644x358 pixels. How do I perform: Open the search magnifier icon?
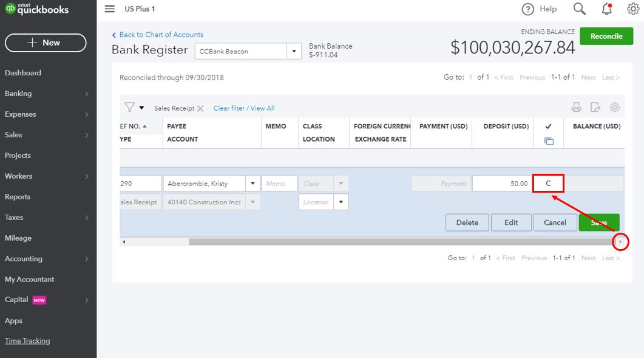[579, 9]
